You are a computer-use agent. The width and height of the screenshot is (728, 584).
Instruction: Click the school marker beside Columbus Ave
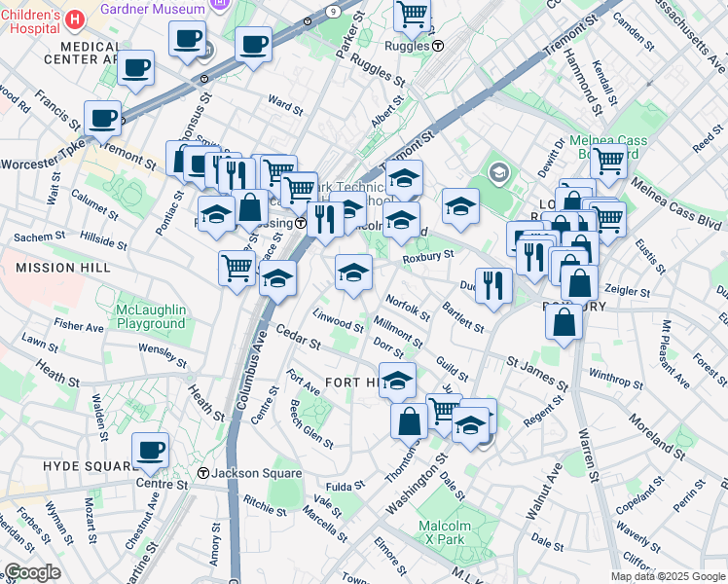pos(277,281)
